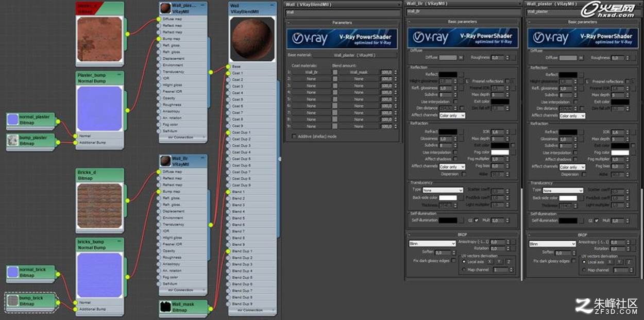Screen dimensions: 644x320
Task: Click Additional Bump socket on bricks_bump node
Action: [75, 309]
